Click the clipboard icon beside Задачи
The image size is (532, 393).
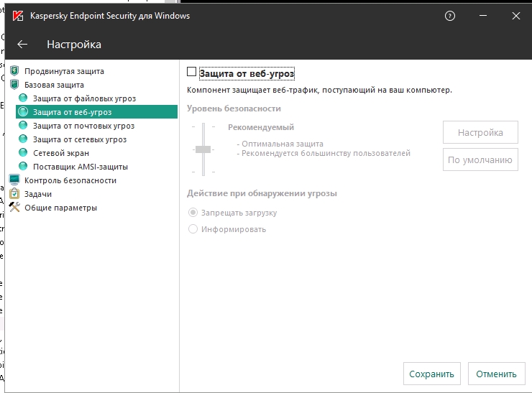[x=14, y=194]
